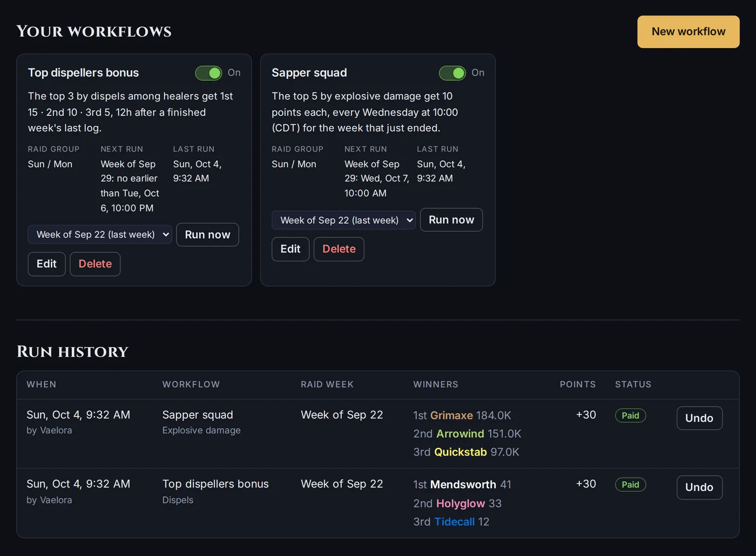756x556 pixels.
Task: Click the Your Workflows heading
Action: [x=94, y=31]
